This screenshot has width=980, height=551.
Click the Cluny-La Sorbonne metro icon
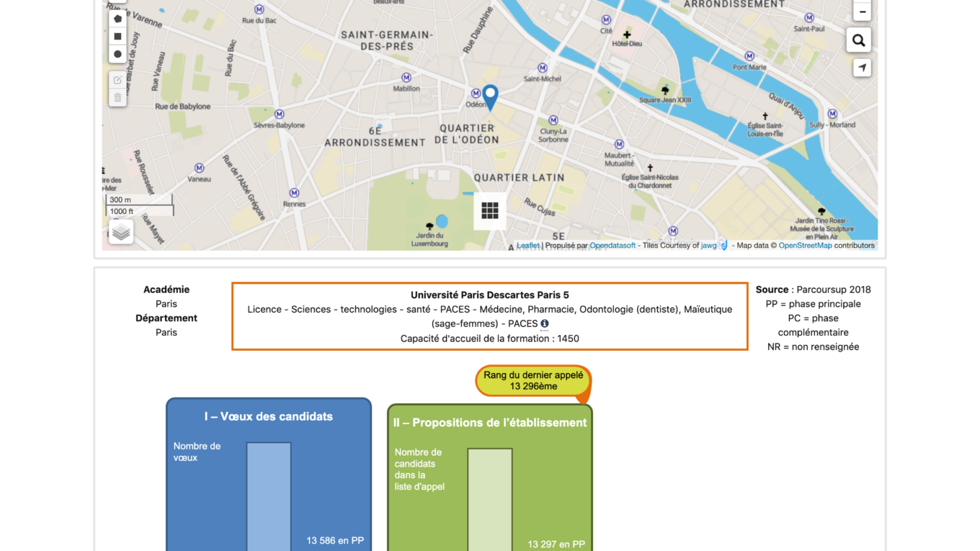click(553, 120)
